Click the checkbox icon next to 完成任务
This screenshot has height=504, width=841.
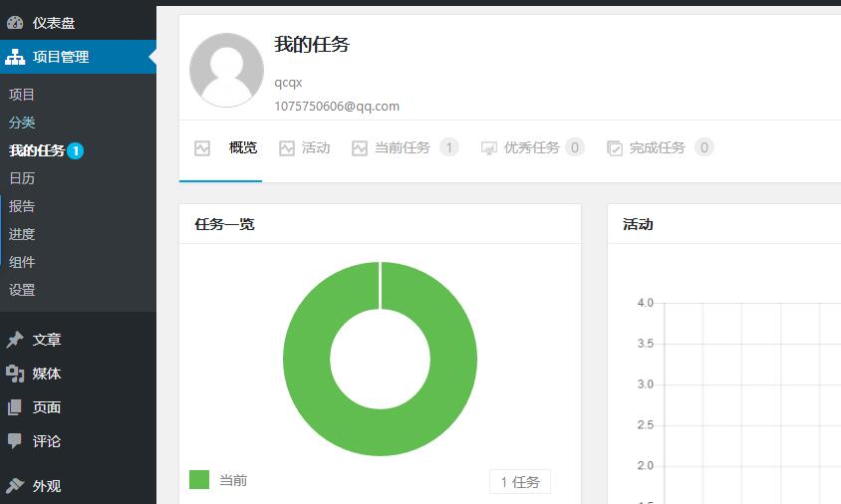pos(615,148)
